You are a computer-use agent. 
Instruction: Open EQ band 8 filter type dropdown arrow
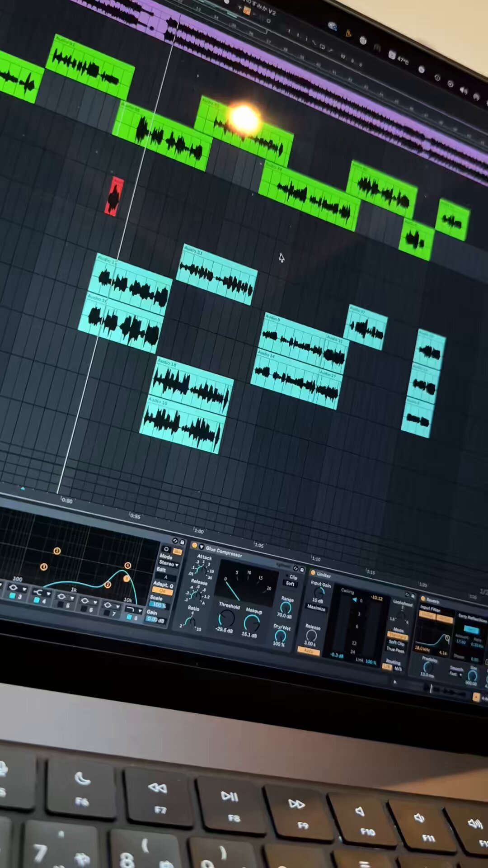pos(140,611)
